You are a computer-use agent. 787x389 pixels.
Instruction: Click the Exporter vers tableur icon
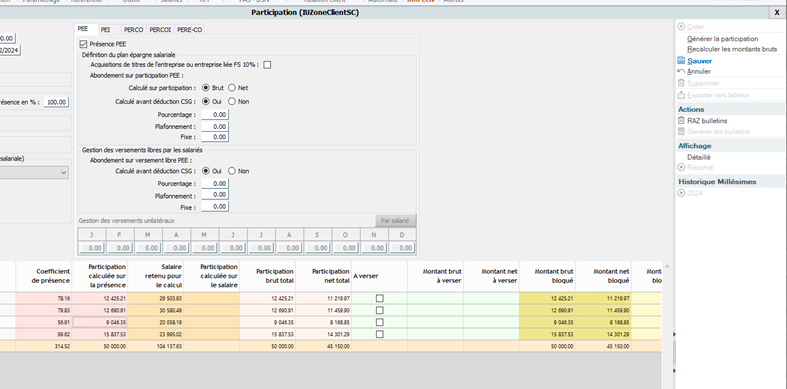(681, 95)
